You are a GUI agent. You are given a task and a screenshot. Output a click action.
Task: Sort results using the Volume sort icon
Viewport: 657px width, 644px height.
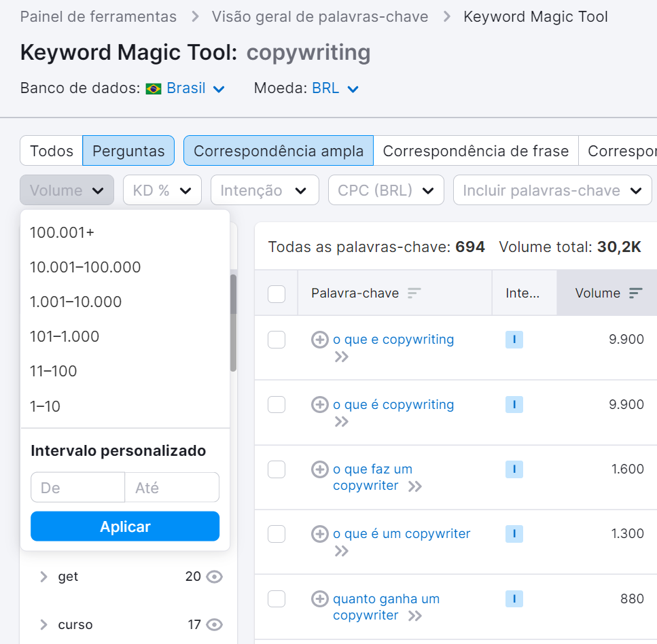pos(637,292)
